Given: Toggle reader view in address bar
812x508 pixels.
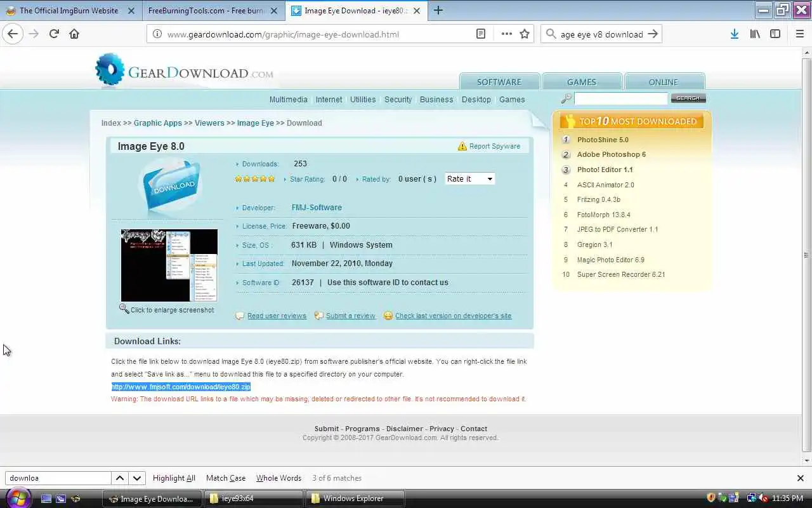Looking at the screenshot, I should (x=481, y=34).
